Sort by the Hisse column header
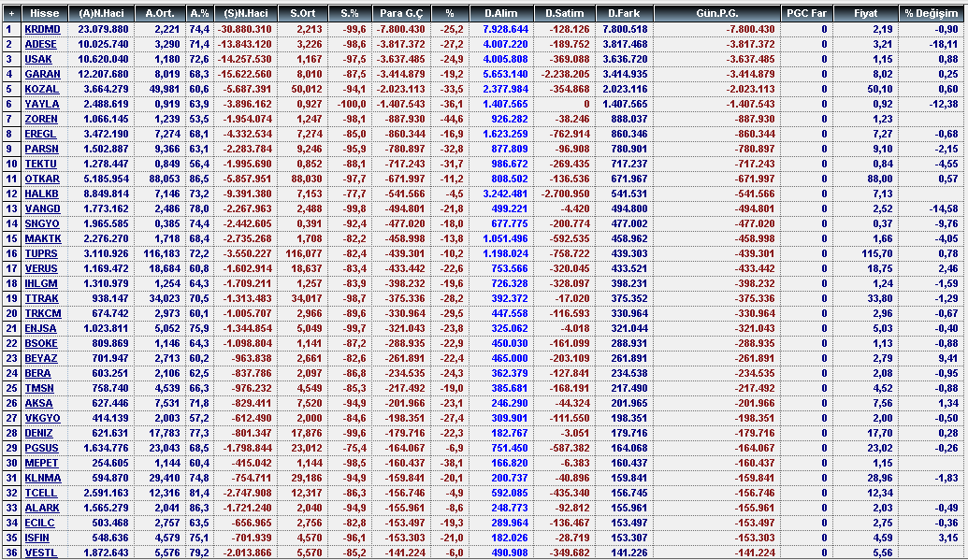The image size is (968, 560). [x=45, y=14]
